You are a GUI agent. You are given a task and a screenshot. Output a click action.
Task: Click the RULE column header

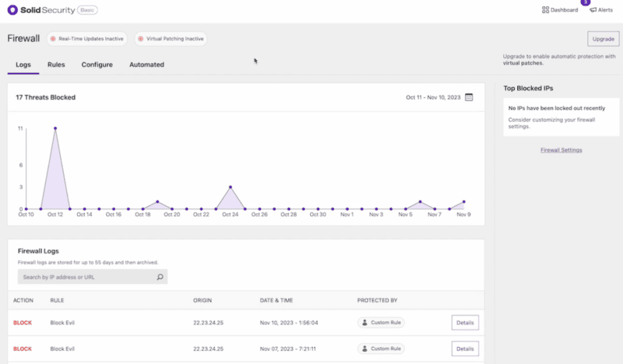pyautogui.click(x=57, y=300)
